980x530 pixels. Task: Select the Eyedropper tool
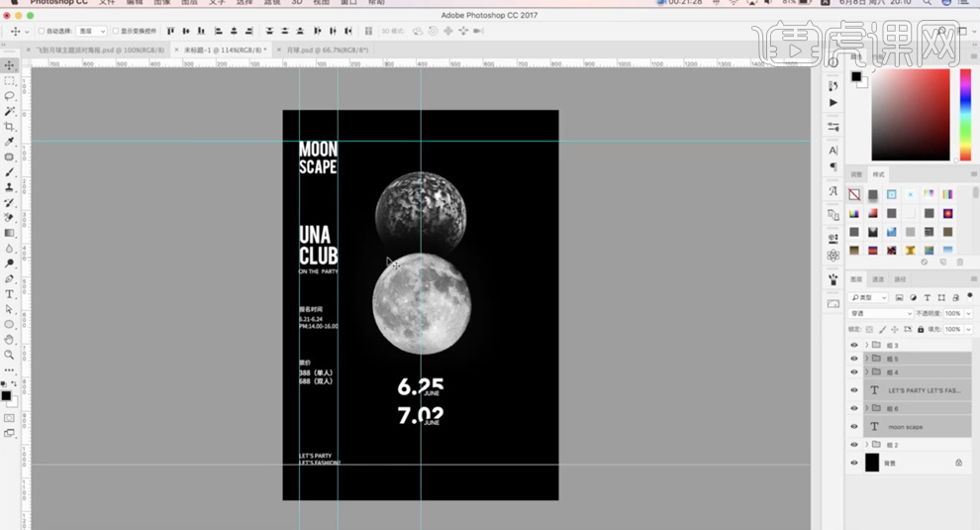[x=9, y=142]
